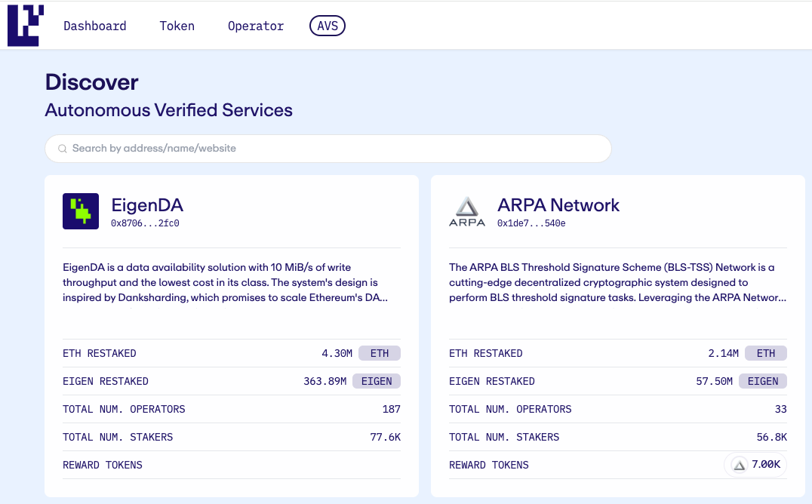Click the ARPA reward token icon

pyautogui.click(x=740, y=466)
